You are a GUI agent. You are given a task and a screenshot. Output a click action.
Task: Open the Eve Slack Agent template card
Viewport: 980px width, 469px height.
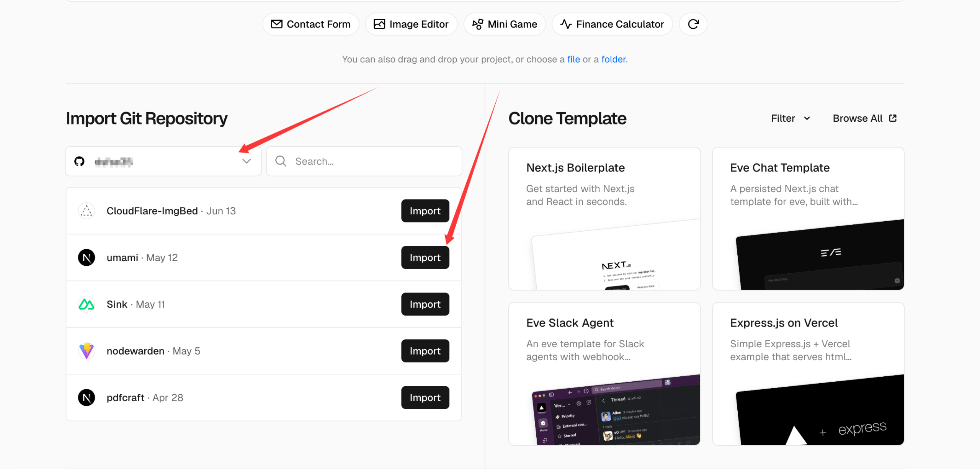click(x=604, y=374)
